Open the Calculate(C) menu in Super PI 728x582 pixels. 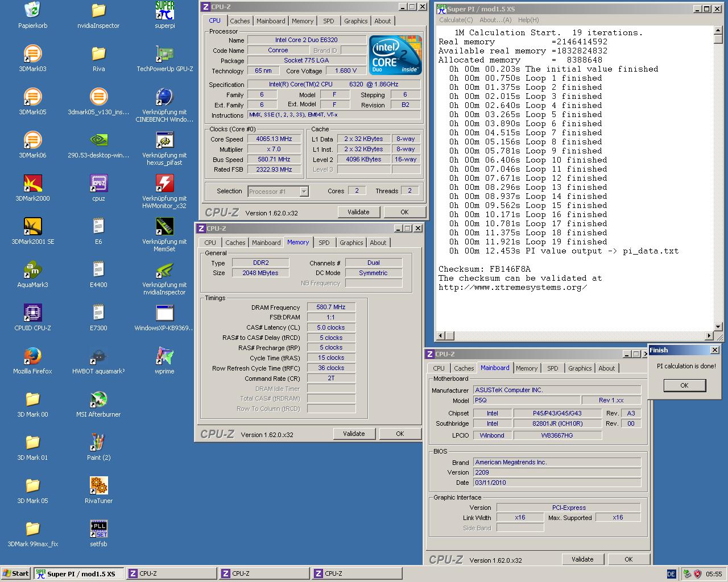(x=456, y=20)
